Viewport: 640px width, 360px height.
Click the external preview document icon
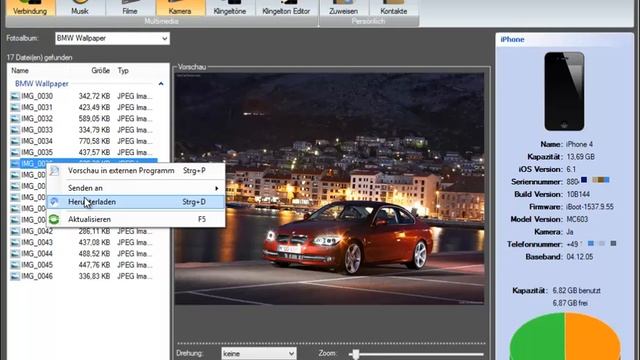[x=54, y=171]
